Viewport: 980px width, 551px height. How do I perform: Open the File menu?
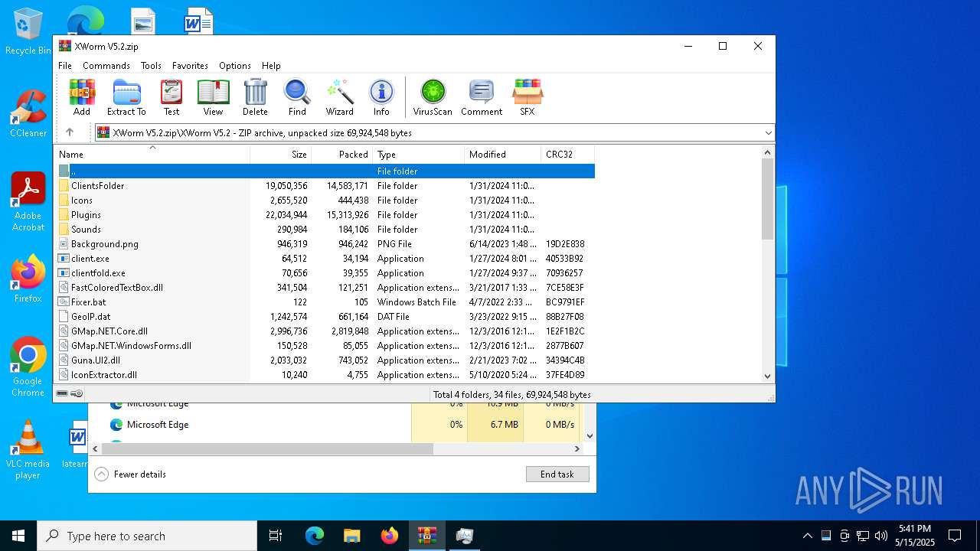pyautogui.click(x=65, y=66)
